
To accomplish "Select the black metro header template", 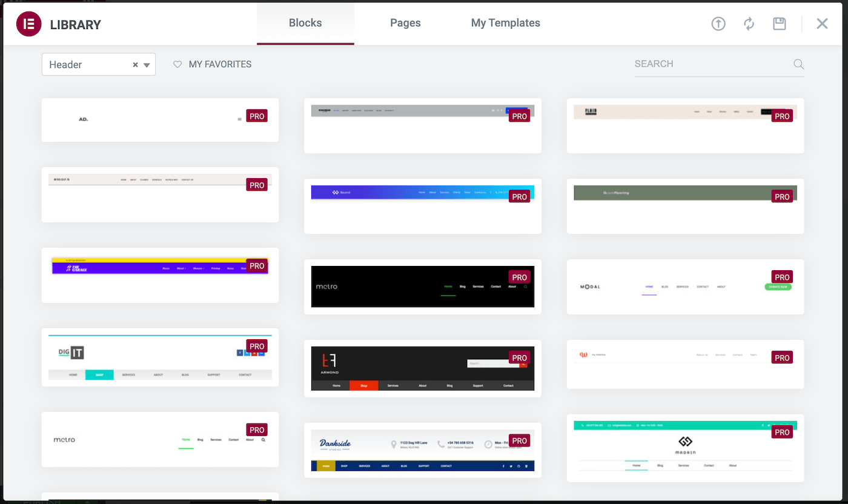I will point(422,287).
